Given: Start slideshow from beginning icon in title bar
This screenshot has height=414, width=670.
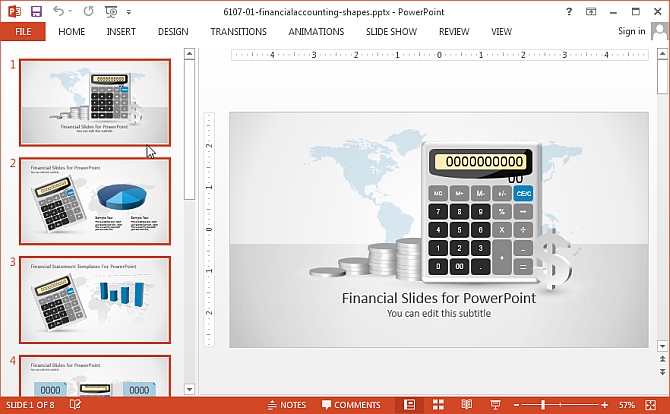Looking at the screenshot, I should click(x=111, y=12).
